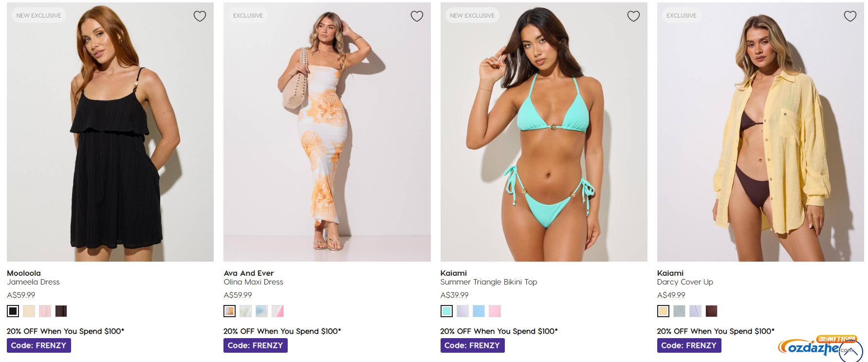Add the Jameela Dress to wishlist
868x362 pixels.
[x=200, y=17]
